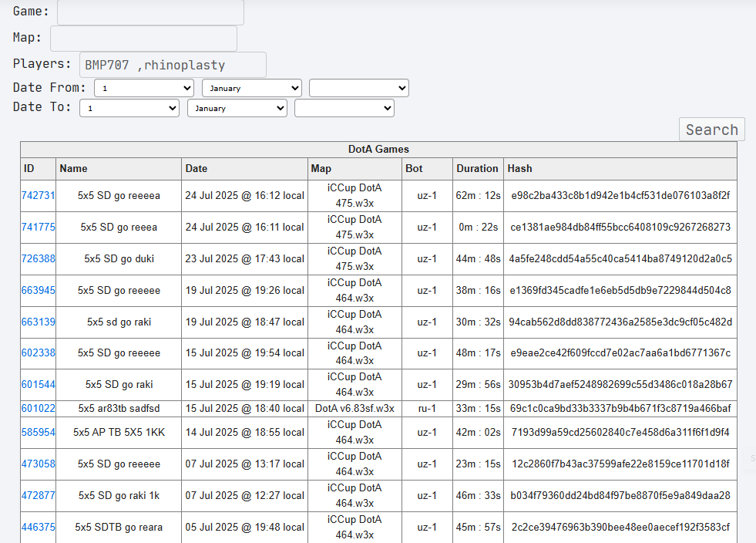Click duration '62m : 12s'

click(x=478, y=195)
